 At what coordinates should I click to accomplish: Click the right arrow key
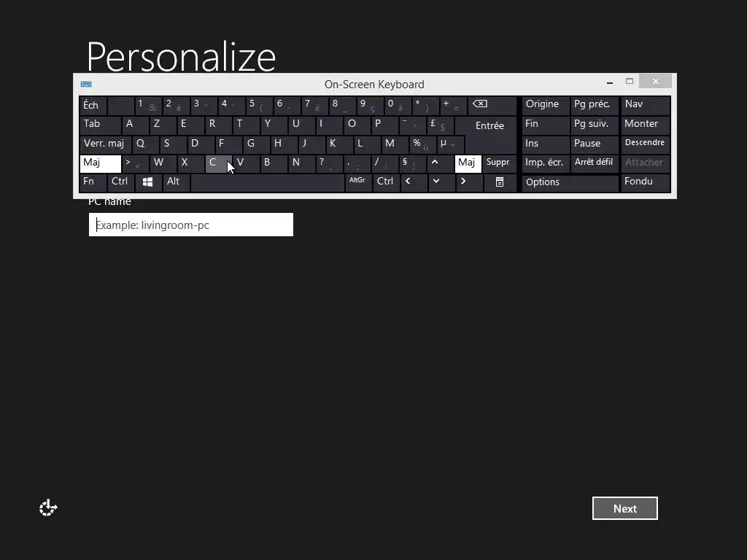pos(469,182)
